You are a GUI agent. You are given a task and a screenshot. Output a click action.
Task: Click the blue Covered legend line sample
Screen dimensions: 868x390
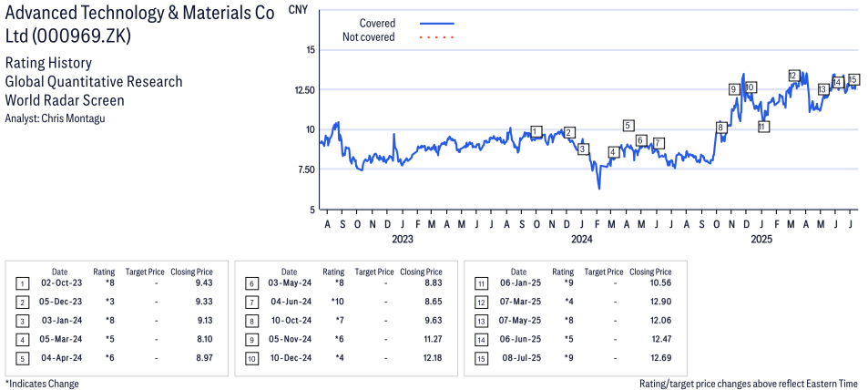tap(437, 24)
